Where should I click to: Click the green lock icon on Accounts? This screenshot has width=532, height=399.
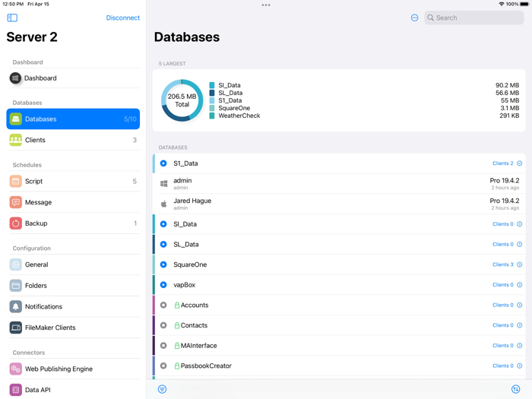click(177, 305)
